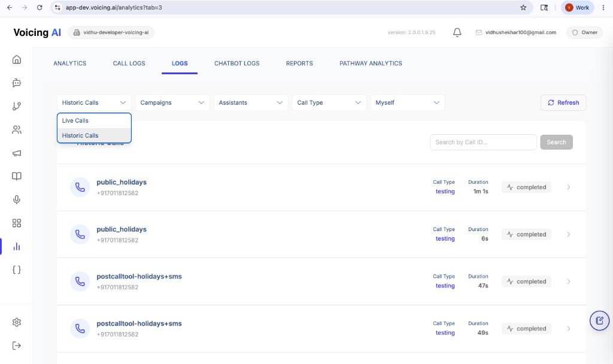
Task: Open the Campaigns filter dropdown
Action: [172, 102]
